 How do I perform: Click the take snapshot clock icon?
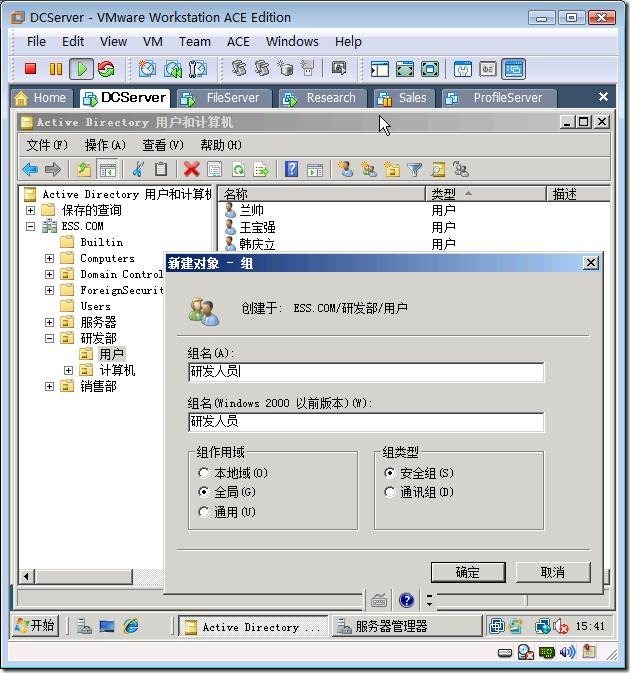point(147,69)
